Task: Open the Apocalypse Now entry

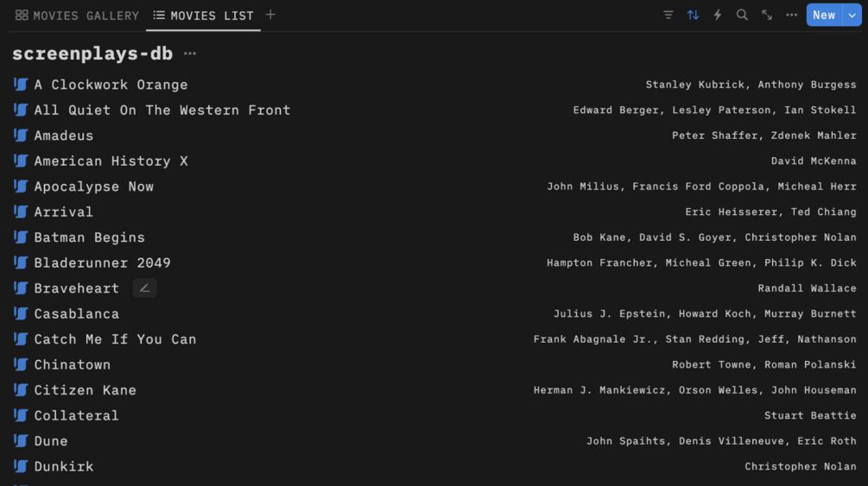Action: 93,186
